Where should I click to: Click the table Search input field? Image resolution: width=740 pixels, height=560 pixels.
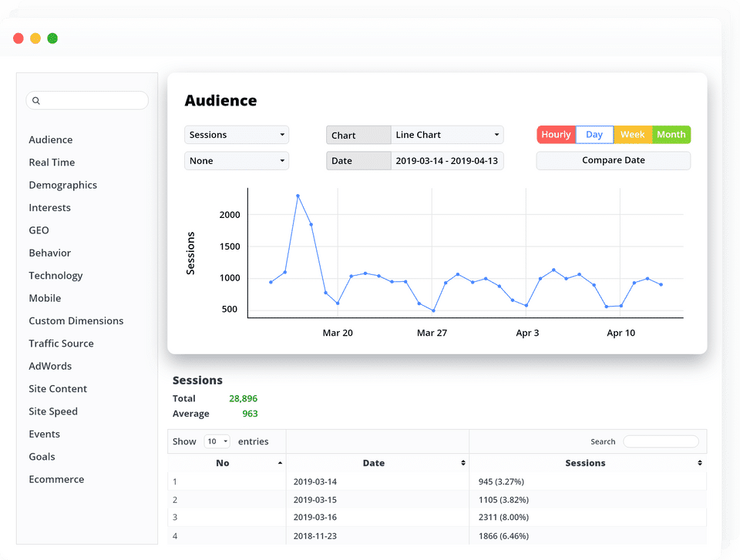point(661,441)
